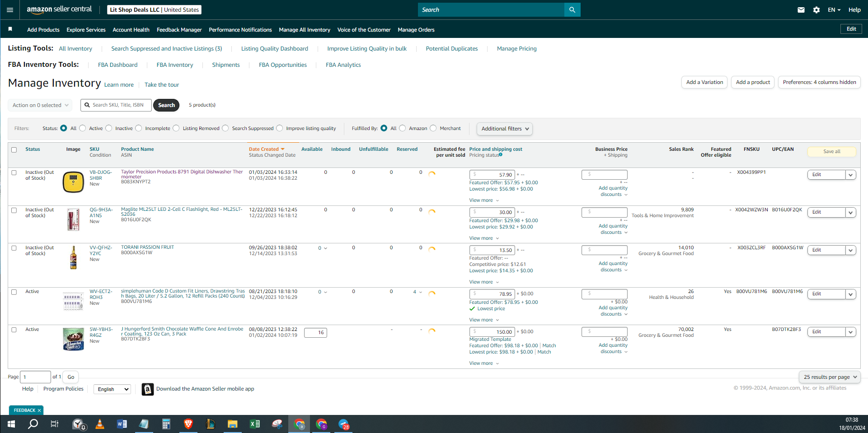Click the Save all button
This screenshot has width=868, height=433.
(x=832, y=152)
